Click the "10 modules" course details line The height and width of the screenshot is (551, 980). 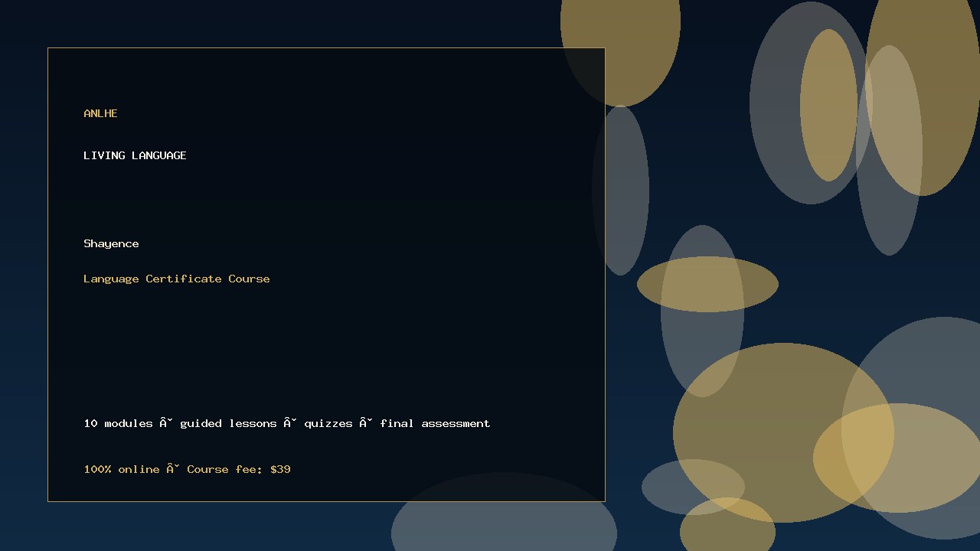(287, 423)
